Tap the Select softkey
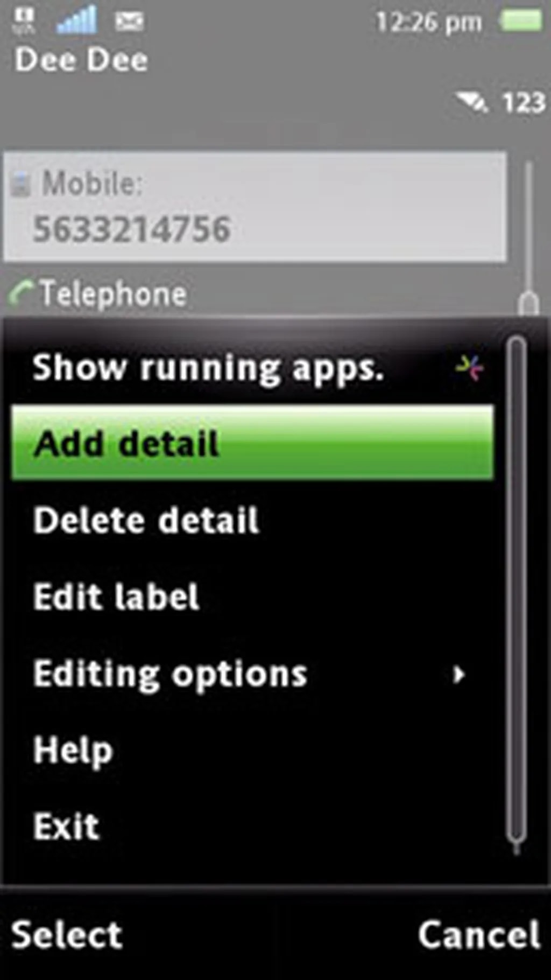This screenshot has width=551, height=980. coord(67,934)
